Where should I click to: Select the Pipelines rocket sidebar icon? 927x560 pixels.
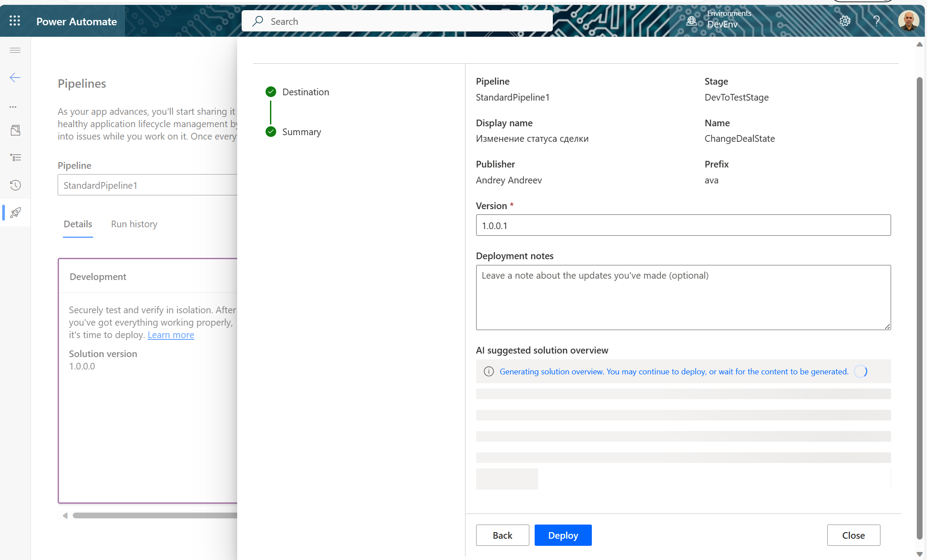pos(16,213)
